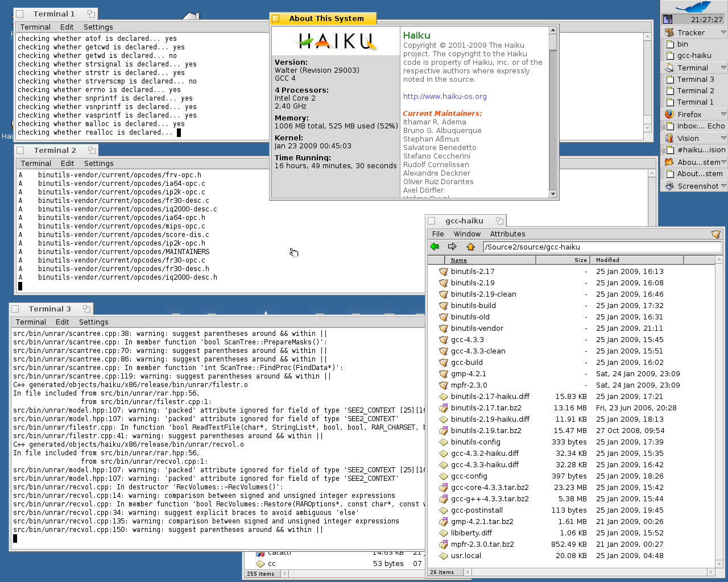The height and width of the screenshot is (582, 728).
Task: Collapse the Tracker group in Deskbar
Action: [x=723, y=33]
